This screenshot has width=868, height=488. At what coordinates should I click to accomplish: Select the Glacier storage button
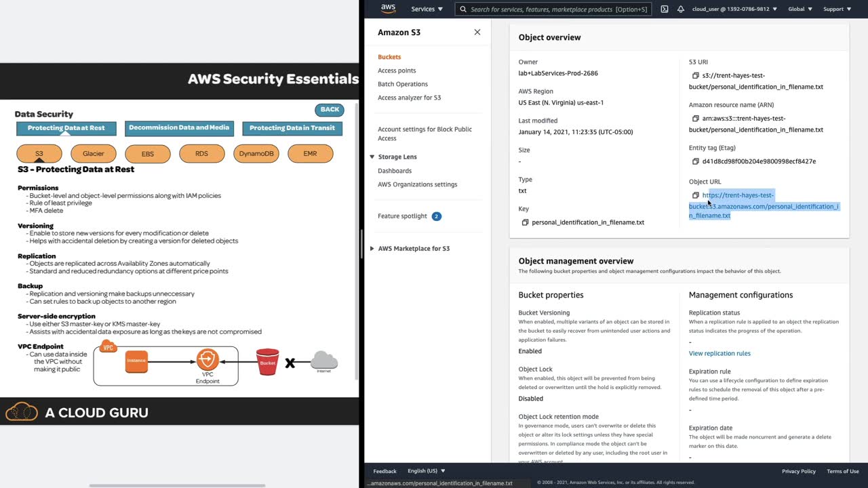point(94,154)
